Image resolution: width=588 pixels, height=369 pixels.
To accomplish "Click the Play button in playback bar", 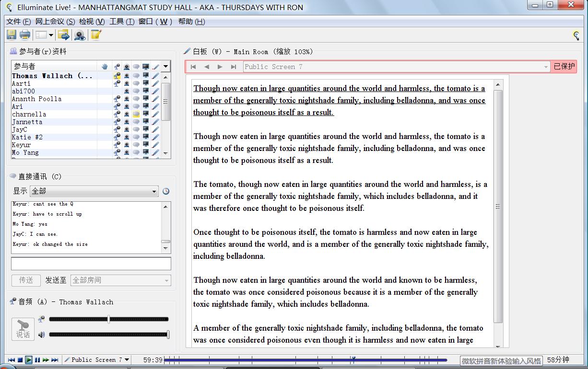I will coord(29,360).
